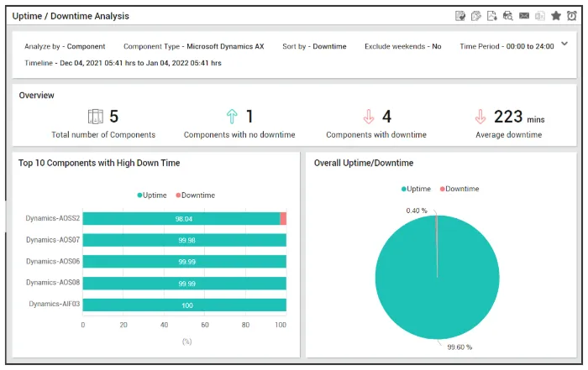Select the Dynamics-AIF03 axis label
This screenshot has width=588, height=370.
pos(55,304)
